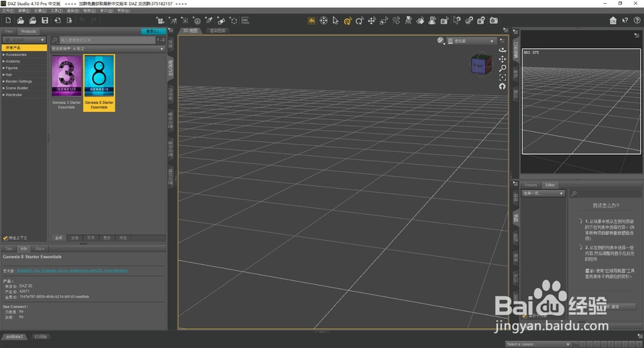Image resolution: width=644 pixels, height=348 pixels.
Task: Open the draw style sphere dropdown
Action: pos(440,41)
